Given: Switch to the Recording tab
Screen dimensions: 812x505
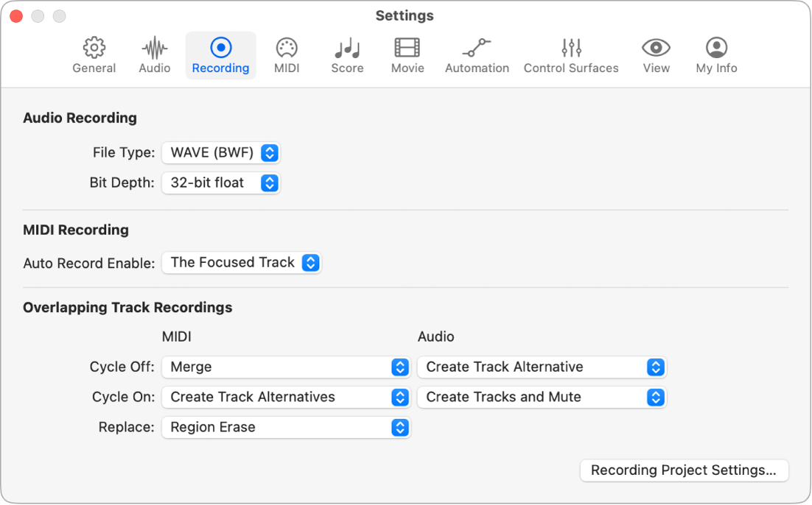Looking at the screenshot, I should [220, 54].
